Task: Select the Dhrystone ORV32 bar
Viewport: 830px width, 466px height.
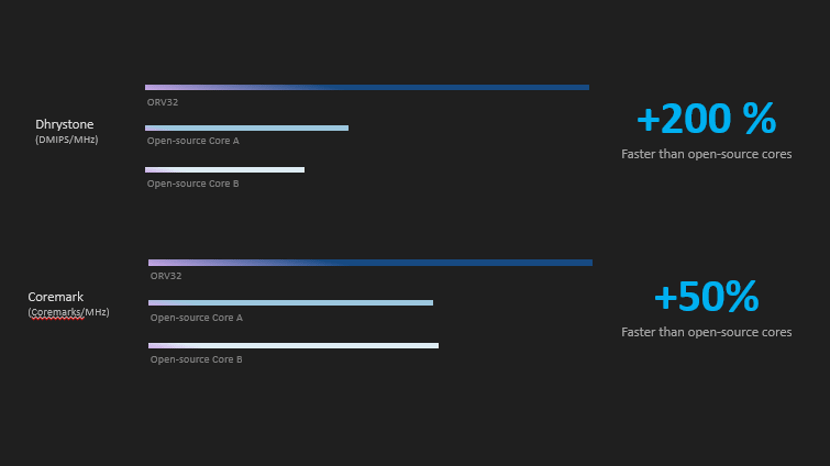Action: (367, 87)
